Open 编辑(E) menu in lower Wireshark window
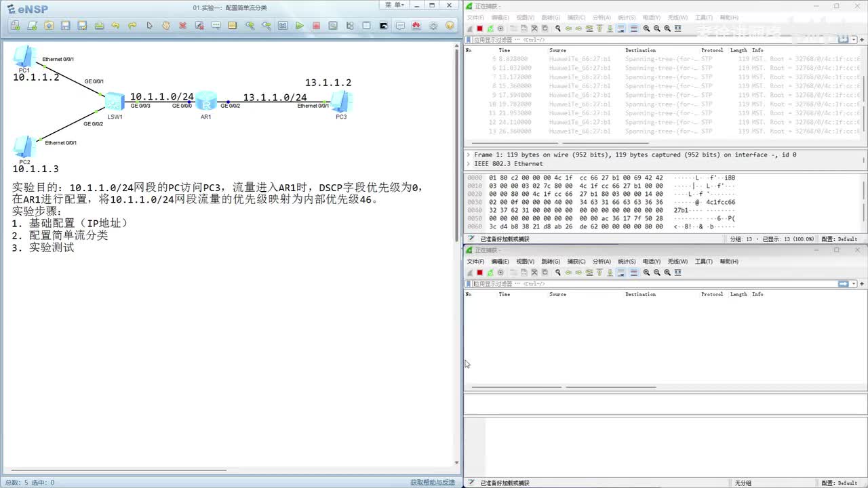Viewport: 868px width, 488px height. [500, 262]
